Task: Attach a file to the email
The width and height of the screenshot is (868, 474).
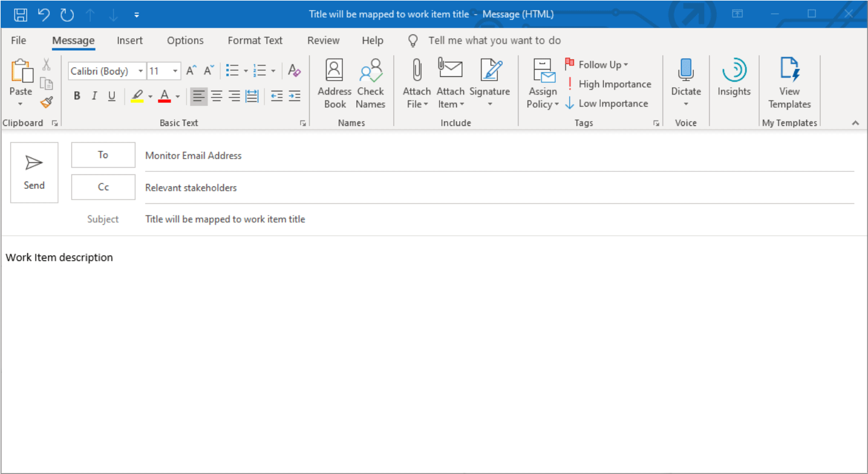Action: click(416, 83)
